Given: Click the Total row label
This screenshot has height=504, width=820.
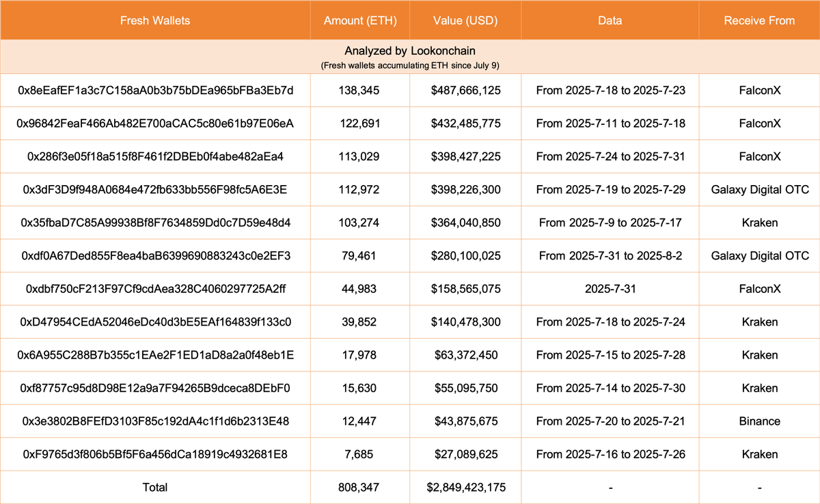Looking at the screenshot, I should tap(155, 487).
